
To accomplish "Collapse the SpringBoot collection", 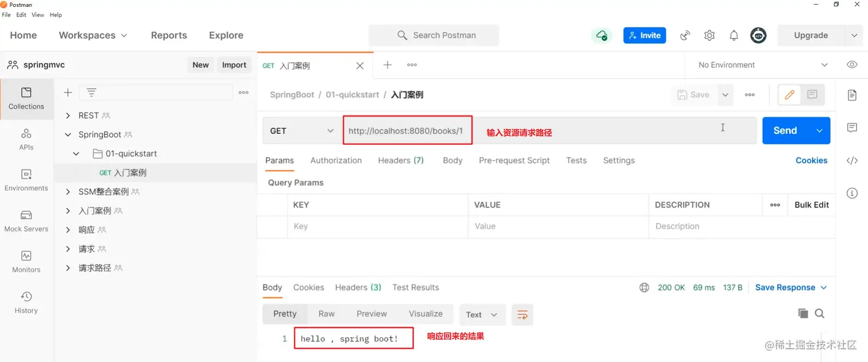I will click(x=68, y=134).
